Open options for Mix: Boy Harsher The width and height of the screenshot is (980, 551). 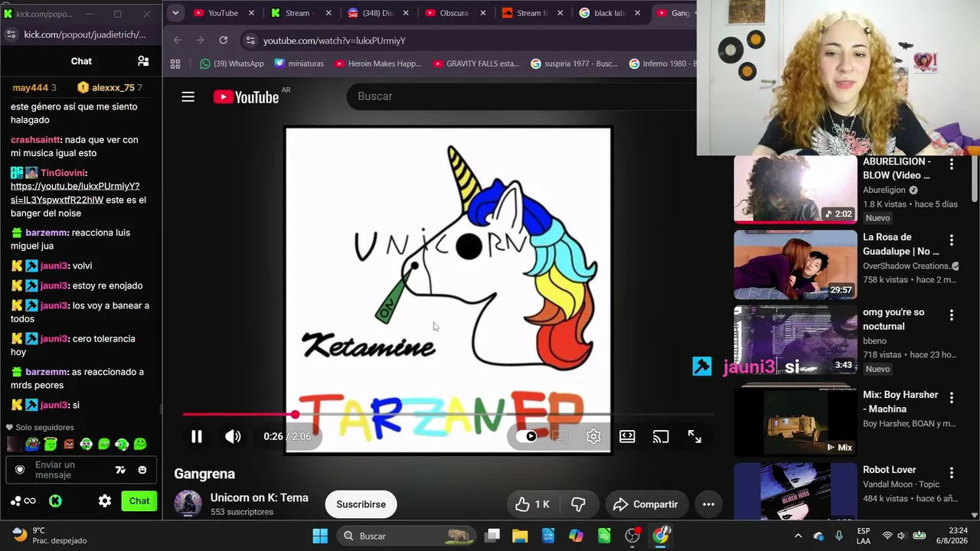click(952, 398)
